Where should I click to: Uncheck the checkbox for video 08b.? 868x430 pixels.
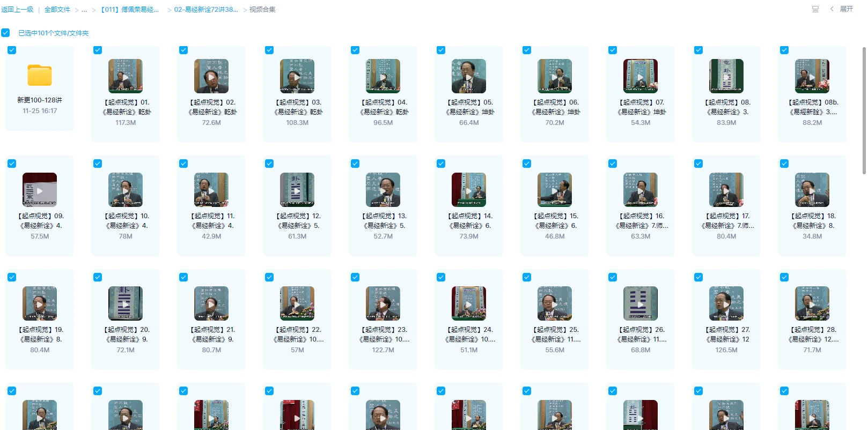[x=784, y=50]
